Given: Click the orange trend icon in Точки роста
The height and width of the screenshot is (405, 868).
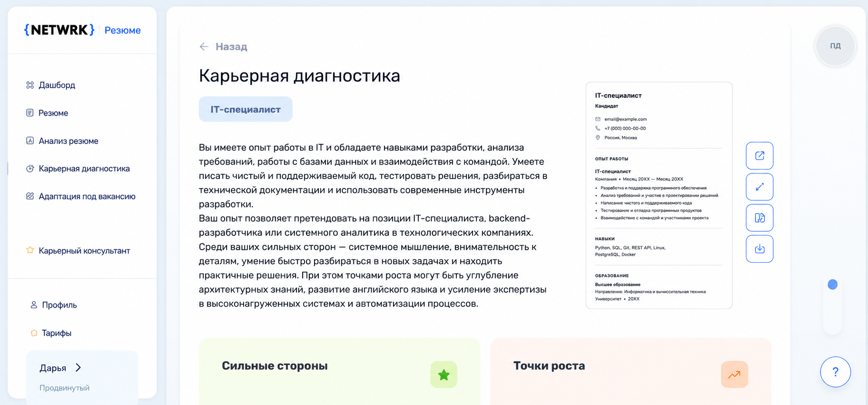Looking at the screenshot, I should click(x=735, y=375).
